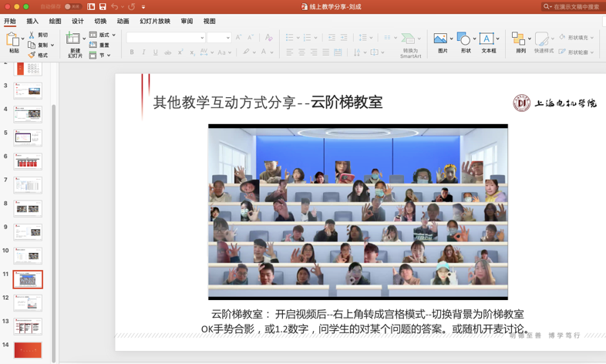Click the Shapes (形状) icon
This screenshot has height=364, width=606.
tap(463, 39)
